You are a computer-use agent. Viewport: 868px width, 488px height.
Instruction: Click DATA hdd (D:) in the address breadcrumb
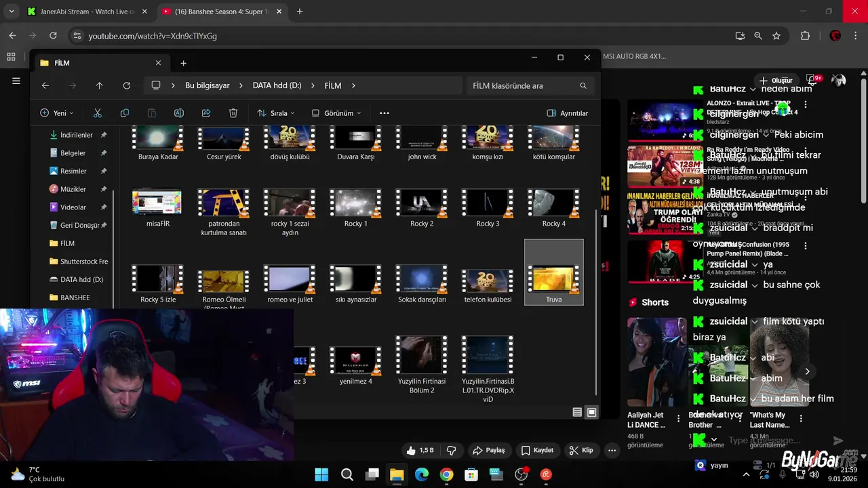pos(277,85)
